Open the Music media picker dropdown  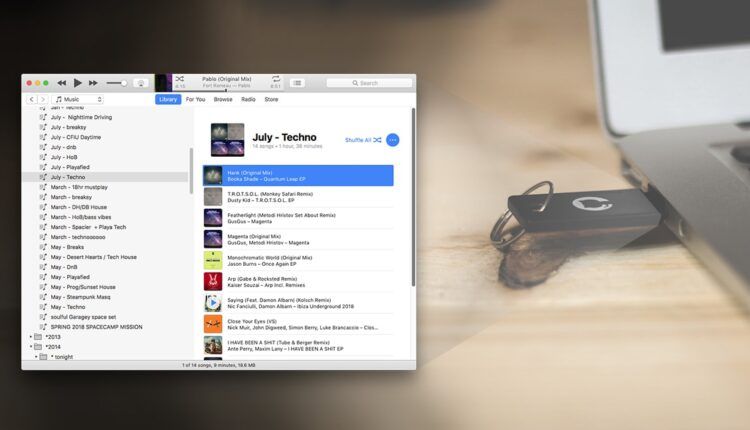(x=77, y=99)
